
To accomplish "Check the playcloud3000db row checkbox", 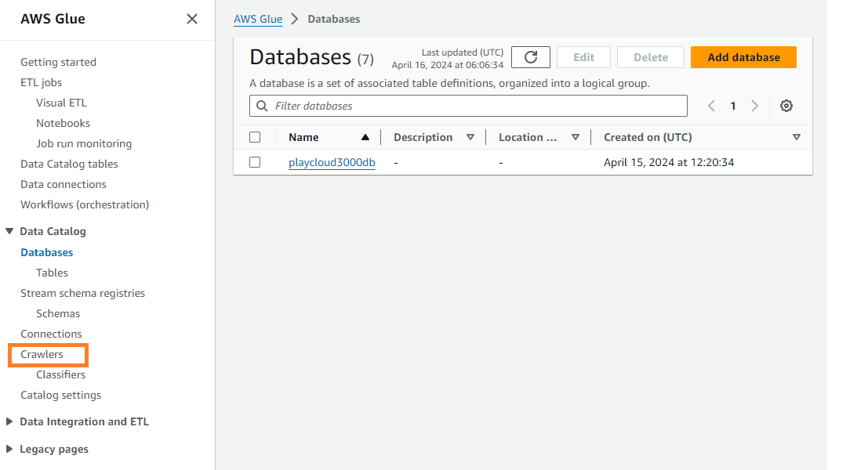I will point(255,162).
